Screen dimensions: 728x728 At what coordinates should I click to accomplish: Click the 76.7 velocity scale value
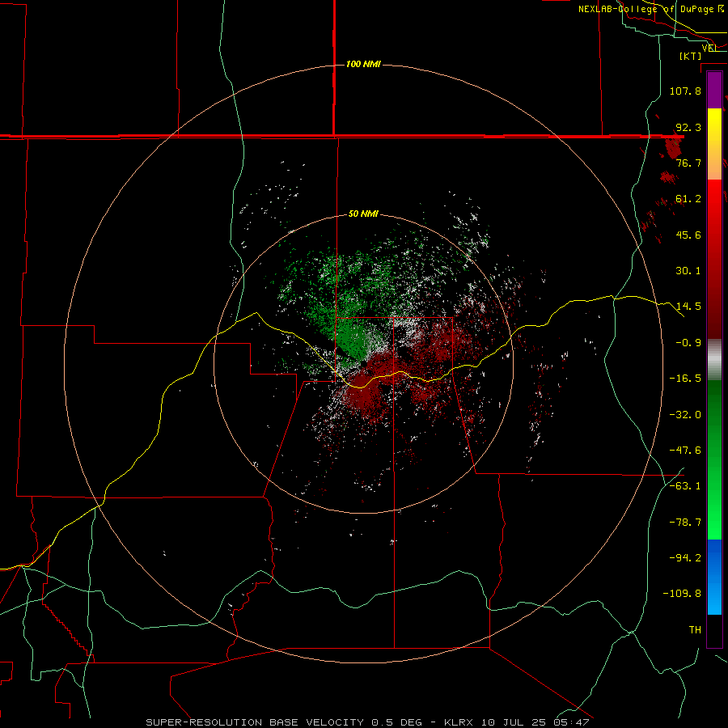688,163
